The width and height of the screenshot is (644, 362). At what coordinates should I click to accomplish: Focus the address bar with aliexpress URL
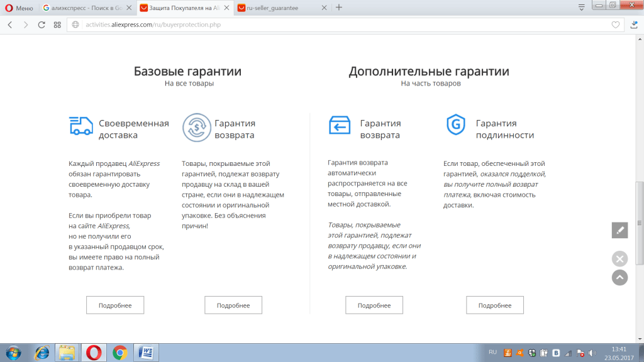(345, 25)
